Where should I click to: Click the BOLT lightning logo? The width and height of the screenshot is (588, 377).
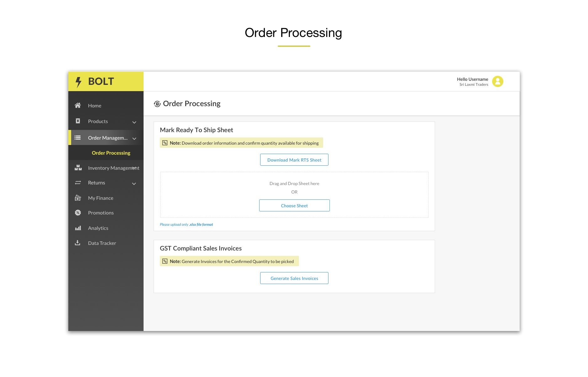78,82
